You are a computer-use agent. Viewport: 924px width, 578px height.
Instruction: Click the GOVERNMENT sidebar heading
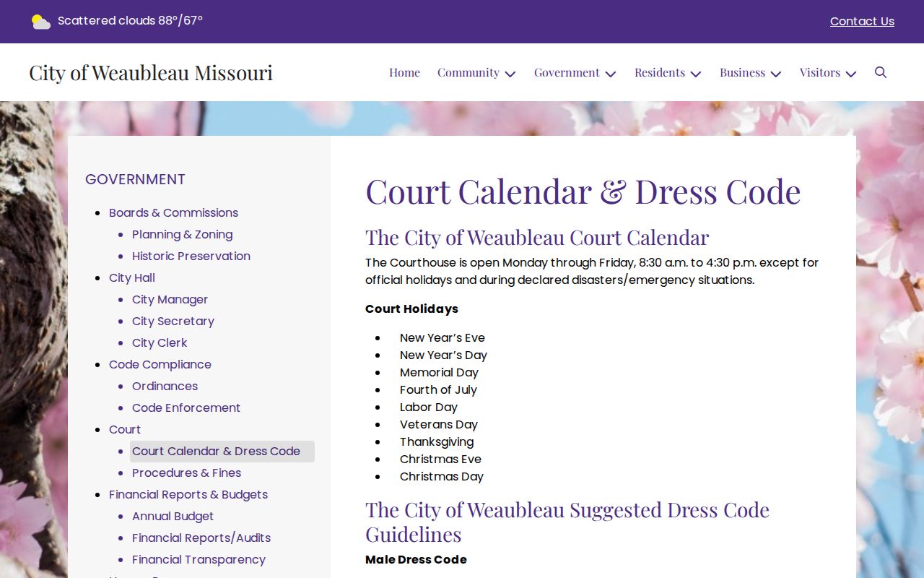coord(135,179)
